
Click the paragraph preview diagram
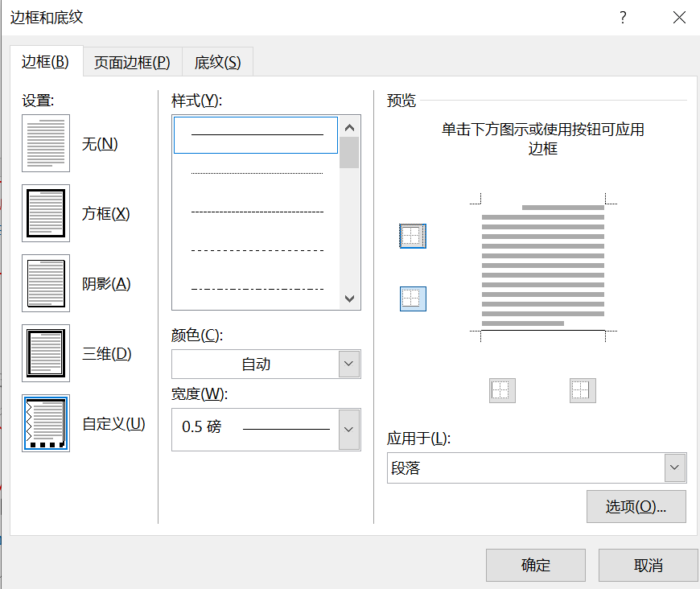point(543,266)
